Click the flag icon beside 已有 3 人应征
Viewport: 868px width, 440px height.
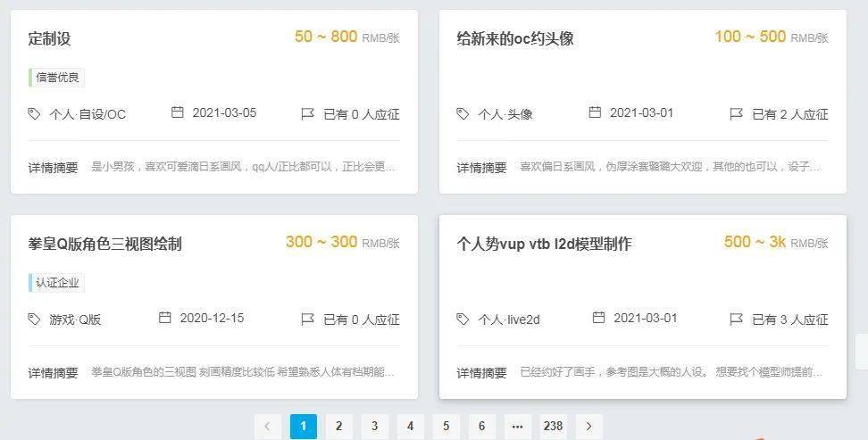tap(736, 320)
